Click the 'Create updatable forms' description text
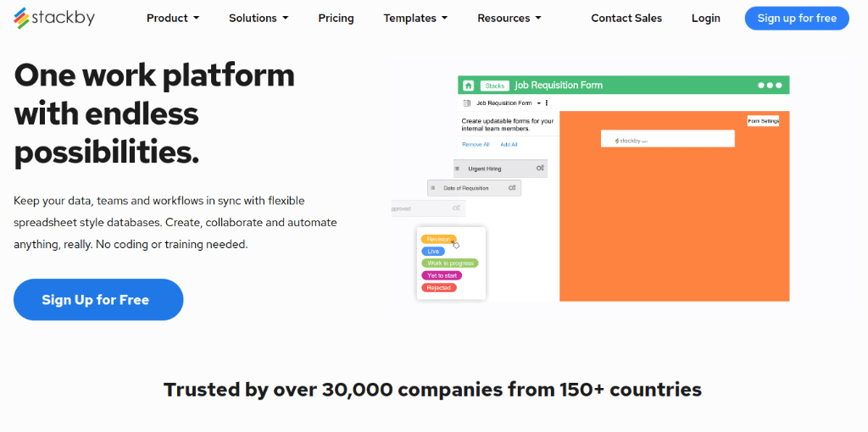The image size is (868, 432). (508, 125)
